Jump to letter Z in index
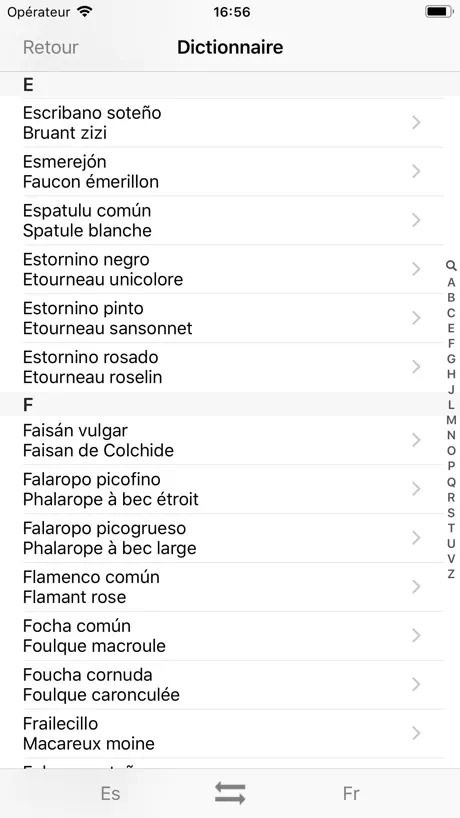Screen dimensions: 460x818 451,574
